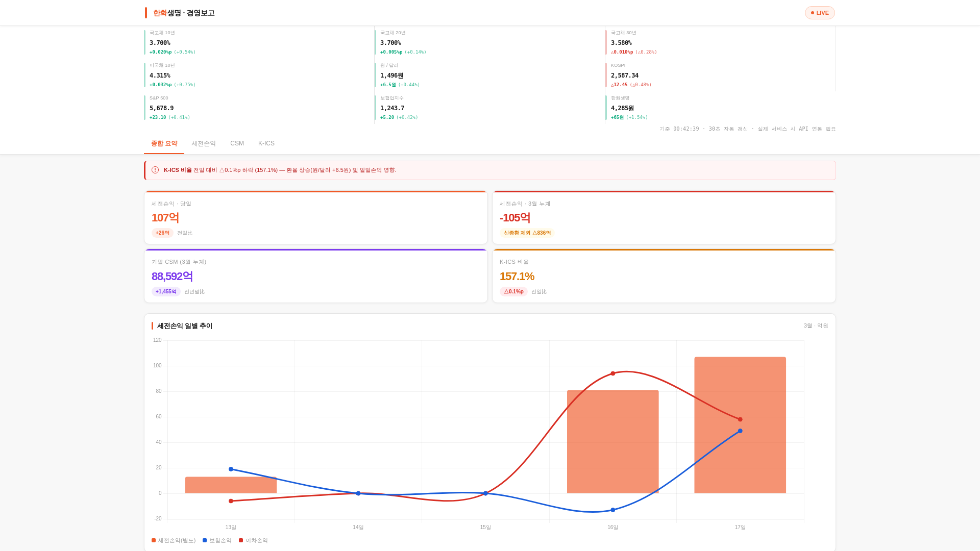Image resolution: width=980 pixels, height=551 pixels.
Task: Click the 16일 bar in the chart
Action: (612, 442)
